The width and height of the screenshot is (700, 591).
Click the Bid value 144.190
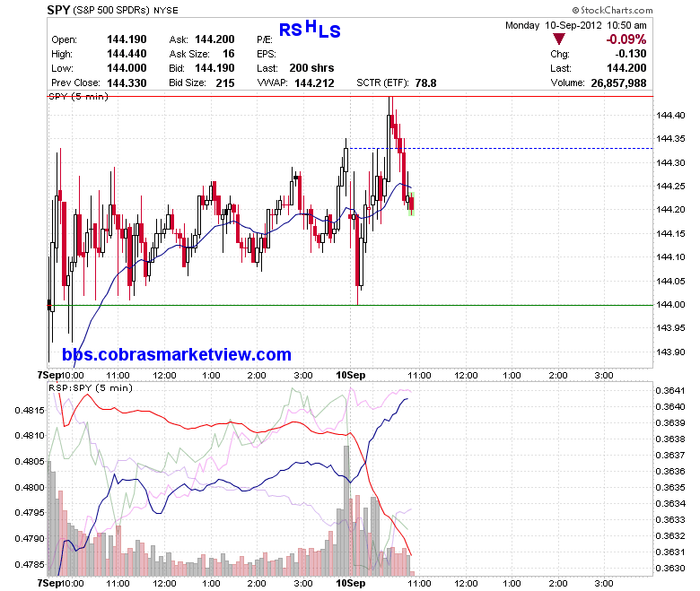(x=214, y=68)
